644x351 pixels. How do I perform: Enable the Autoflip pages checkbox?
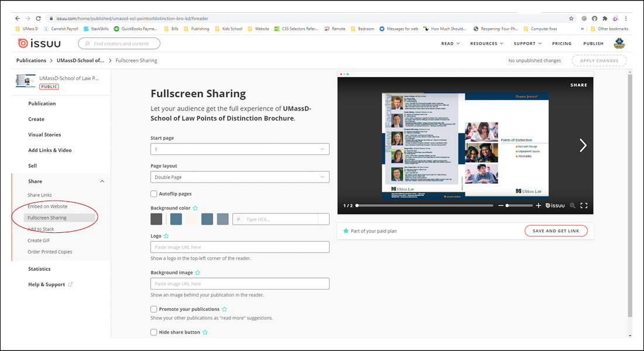[x=154, y=194]
